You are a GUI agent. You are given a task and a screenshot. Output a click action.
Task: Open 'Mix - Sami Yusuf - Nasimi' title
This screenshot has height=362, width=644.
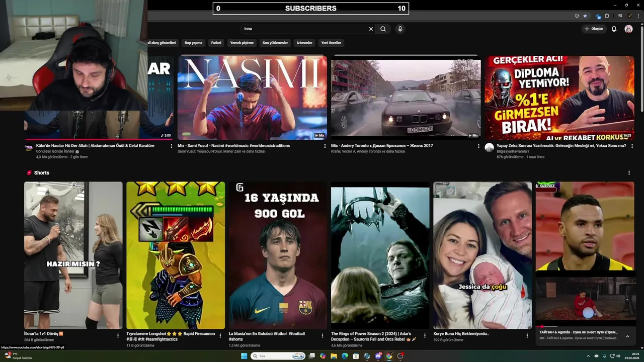[x=233, y=146]
